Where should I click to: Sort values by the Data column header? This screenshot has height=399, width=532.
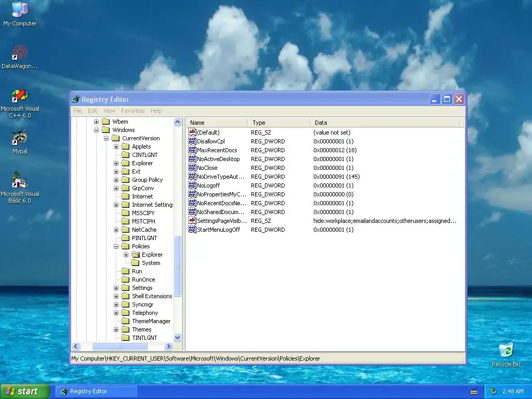click(385, 123)
